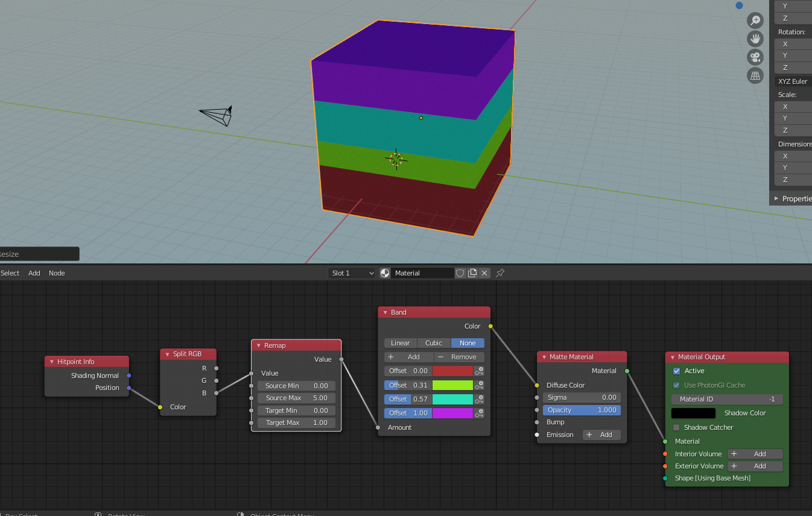This screenshot has width=812, height=516.
Task: Uncheck the Active checkbox in Material Output
Action: click(x=676, y=371)
